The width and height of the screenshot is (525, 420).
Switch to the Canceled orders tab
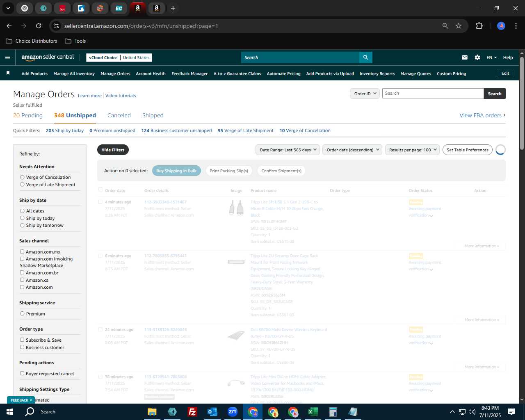[x=119, y=115]
